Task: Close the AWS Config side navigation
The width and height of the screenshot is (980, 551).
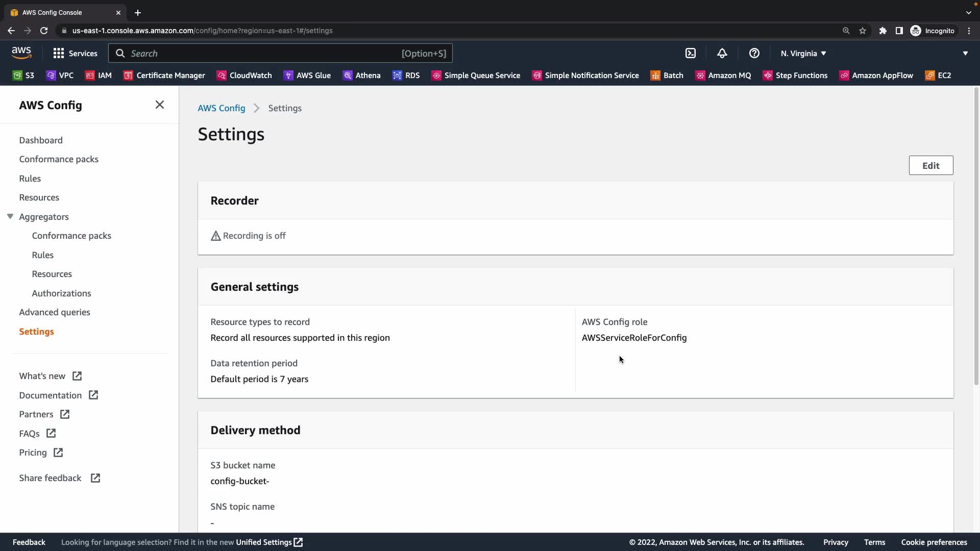Action: click(159, 105)
